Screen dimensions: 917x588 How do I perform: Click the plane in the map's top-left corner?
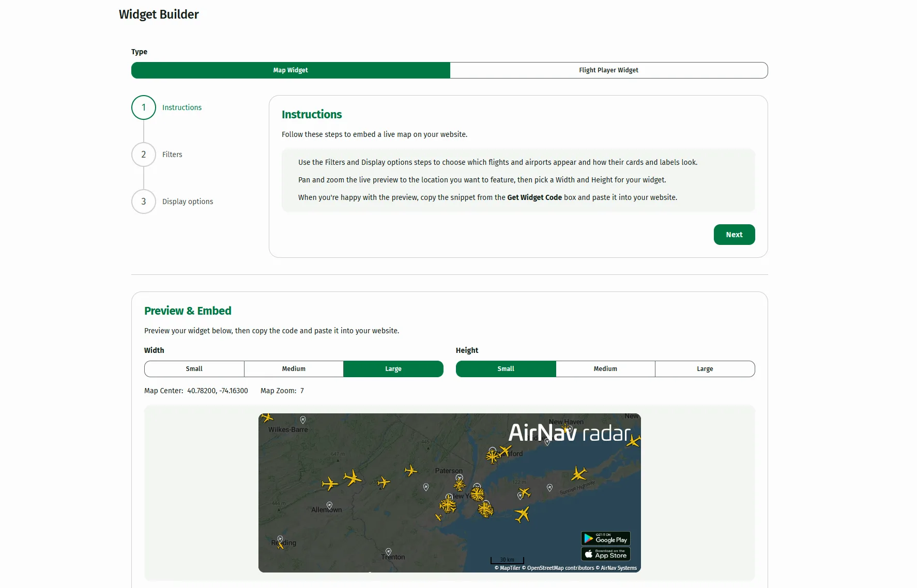pyautogui.click(x=267, y=417)
